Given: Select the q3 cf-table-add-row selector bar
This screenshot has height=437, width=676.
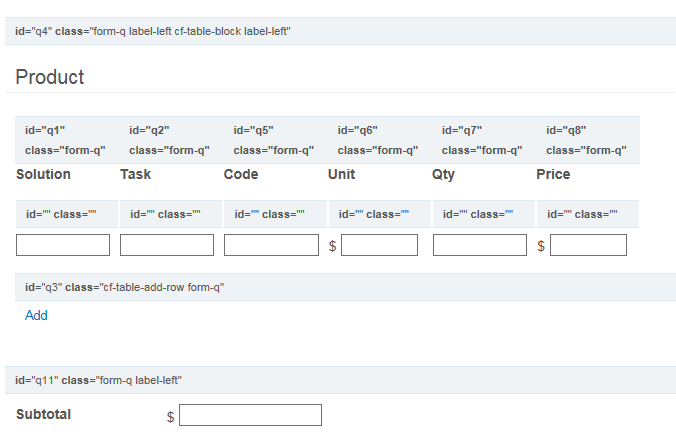Looking at the screenshot, I should [345, 287].
